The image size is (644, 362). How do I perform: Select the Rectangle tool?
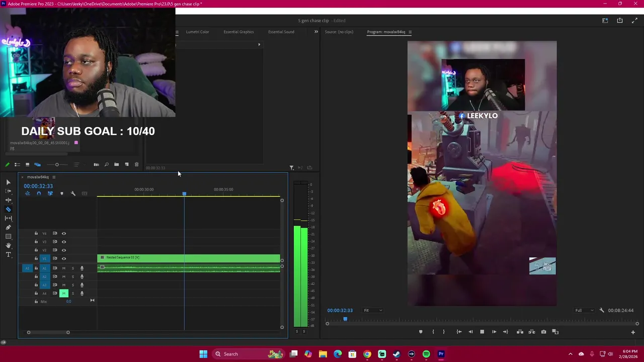pyautogui.click(x=8, y=236)
